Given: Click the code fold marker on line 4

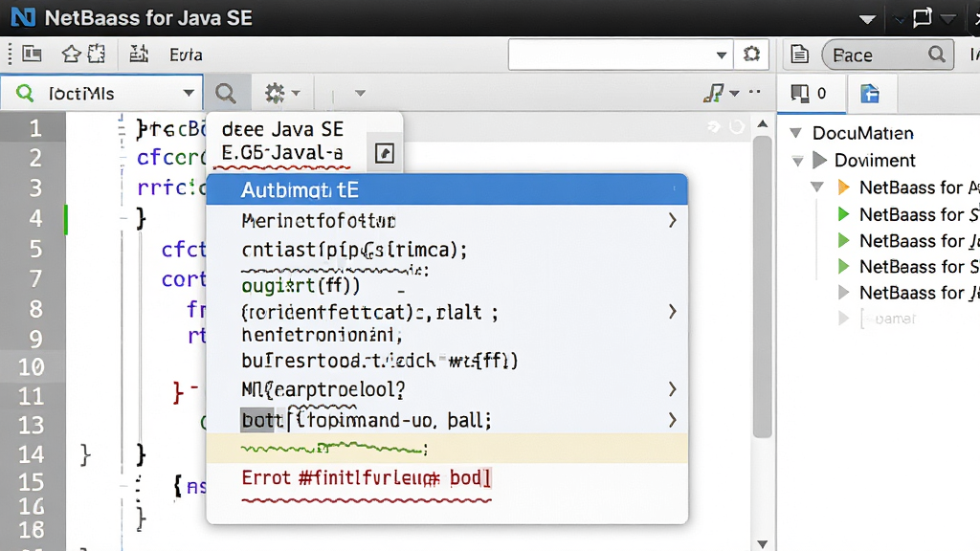Looking at the screenshot, I should (x=123, y=218).
